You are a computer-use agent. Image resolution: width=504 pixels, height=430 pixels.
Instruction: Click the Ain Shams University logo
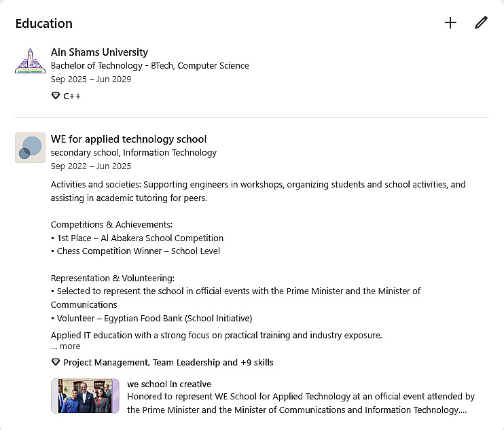click(29, 61)
